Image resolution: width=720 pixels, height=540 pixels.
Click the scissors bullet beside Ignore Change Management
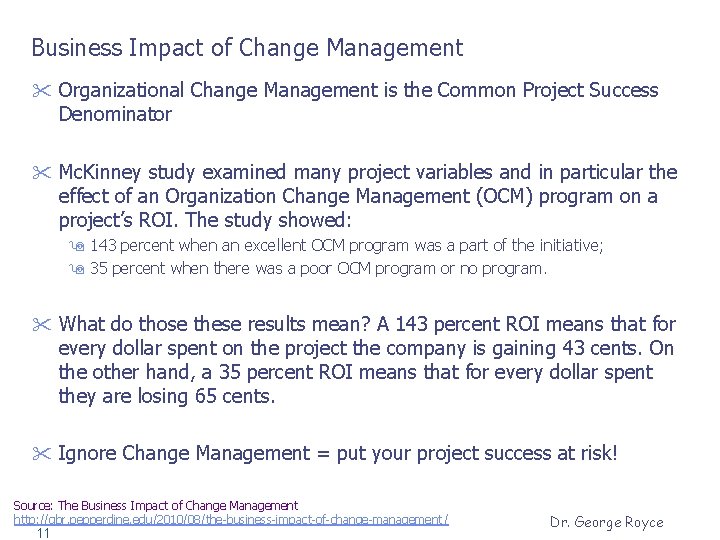pyautogui.click(x=41, y=454)
